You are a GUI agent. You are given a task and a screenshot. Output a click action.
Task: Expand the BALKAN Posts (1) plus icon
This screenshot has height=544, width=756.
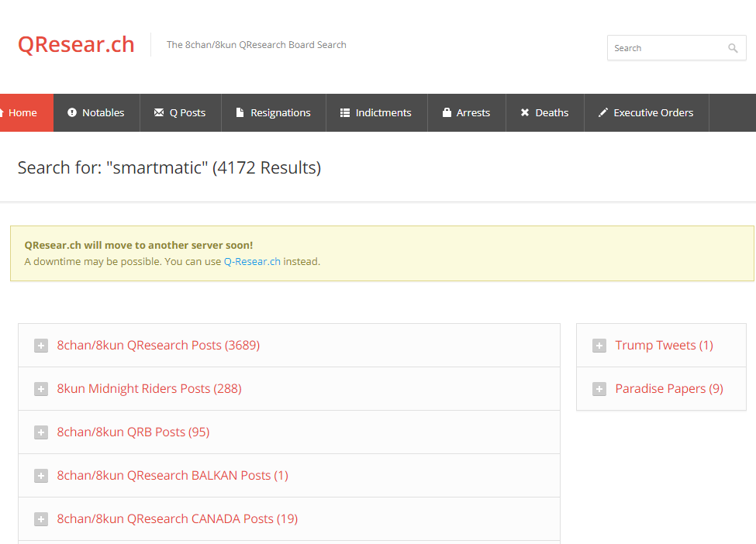pos(41,476)
